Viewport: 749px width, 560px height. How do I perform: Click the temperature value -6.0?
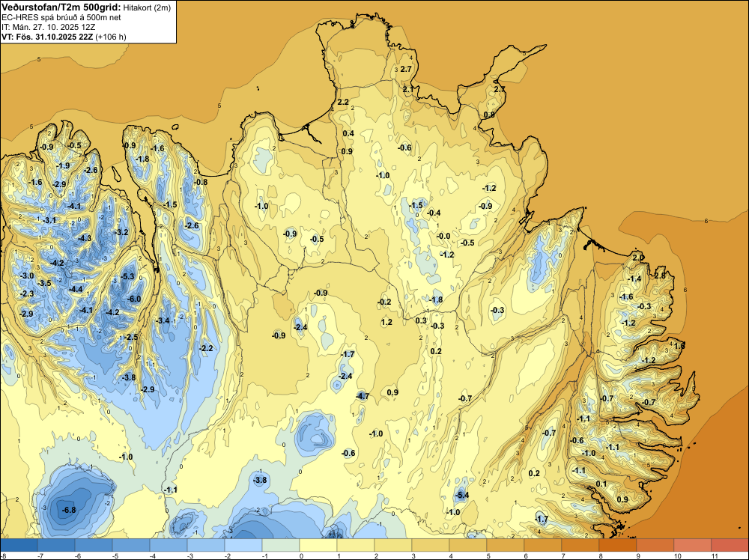pyautogui.click(x=135, y=299)
